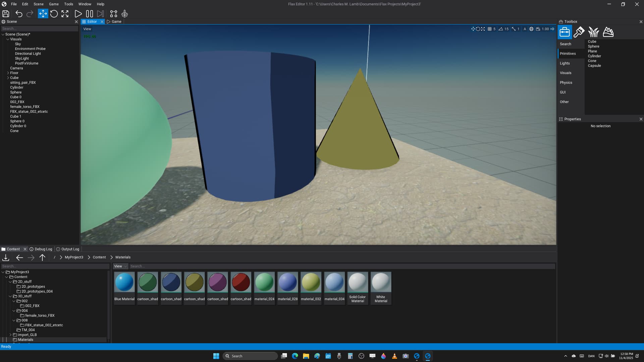The height and width of the screenshot is (362, 644).
Task: Toggle rotation angle snapping in viewport
Action: click(501, 29)
